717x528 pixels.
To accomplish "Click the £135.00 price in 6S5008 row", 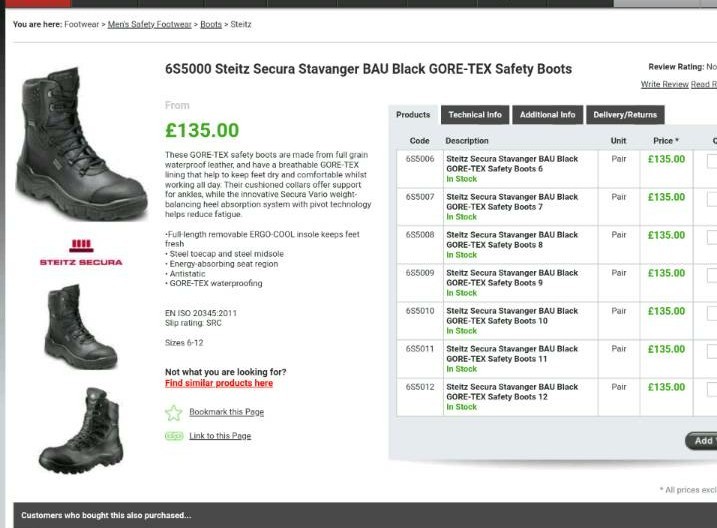I will 666,235.
